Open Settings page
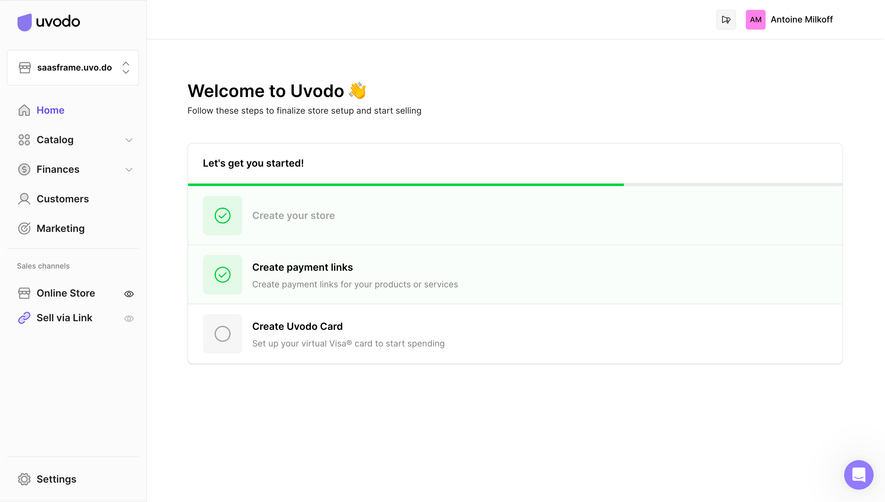Image resolution: width=885 pixels, height=502 pixels. (x=56, y=479)
